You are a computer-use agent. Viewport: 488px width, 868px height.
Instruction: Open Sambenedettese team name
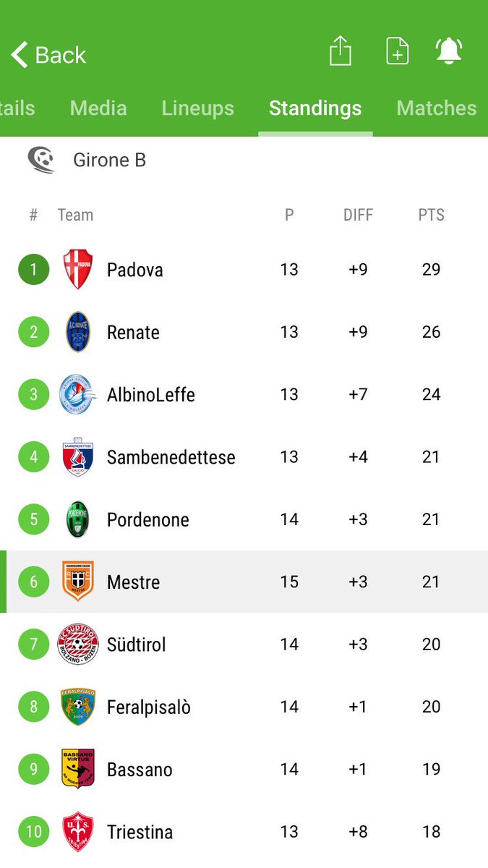coord(171,457)
